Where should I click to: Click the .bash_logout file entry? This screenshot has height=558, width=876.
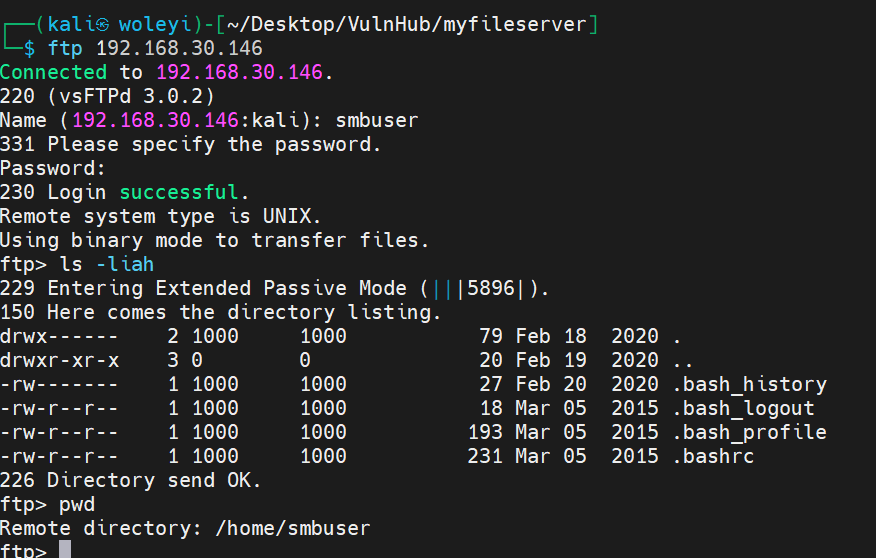pos(743,409)
